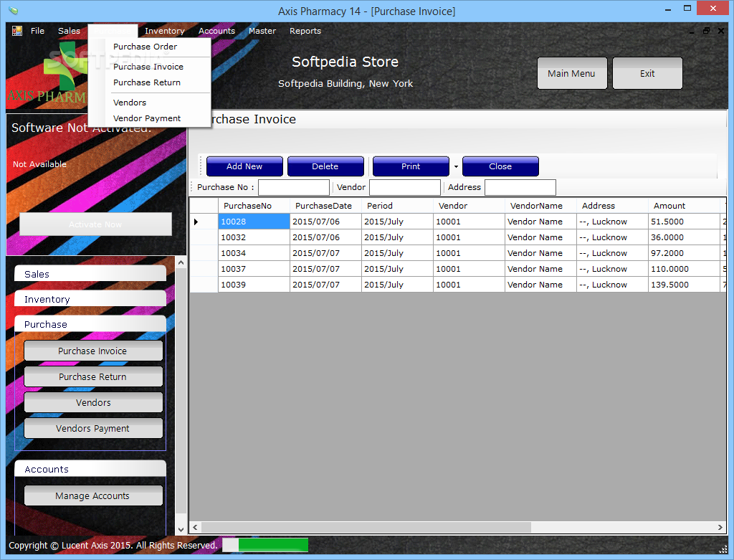Open the Master menu
This screenshot has width=734, height=560.
pyautogui.click(x=262, y=31)
